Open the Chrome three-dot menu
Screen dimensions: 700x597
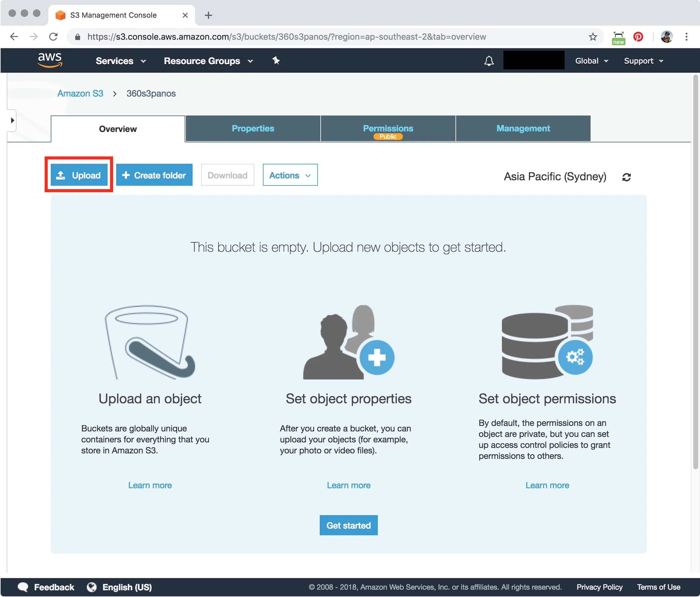click(686, 36)
